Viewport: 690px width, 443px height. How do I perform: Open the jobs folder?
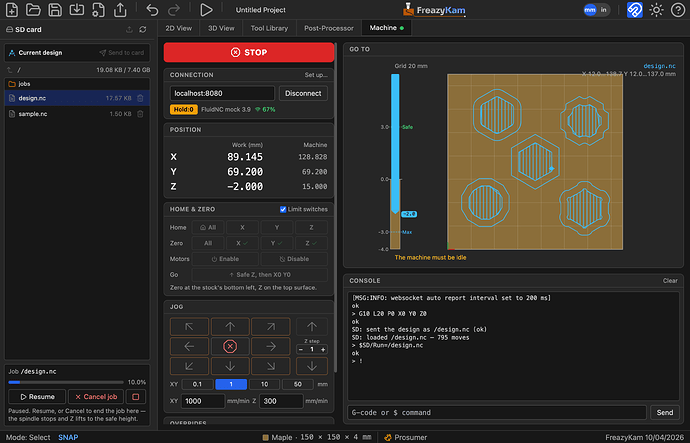(x=77, y=84)
